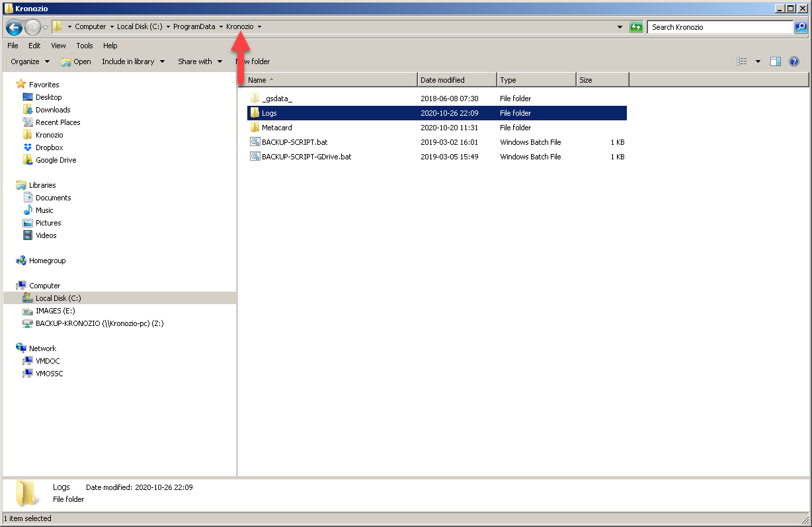Image resolution: width=812 pixels, height=527 pixels.
Task: Navigate to Local Disk (C:) in the breadcrumb bar
Action: pyautogui.click(x=140, y=27)
